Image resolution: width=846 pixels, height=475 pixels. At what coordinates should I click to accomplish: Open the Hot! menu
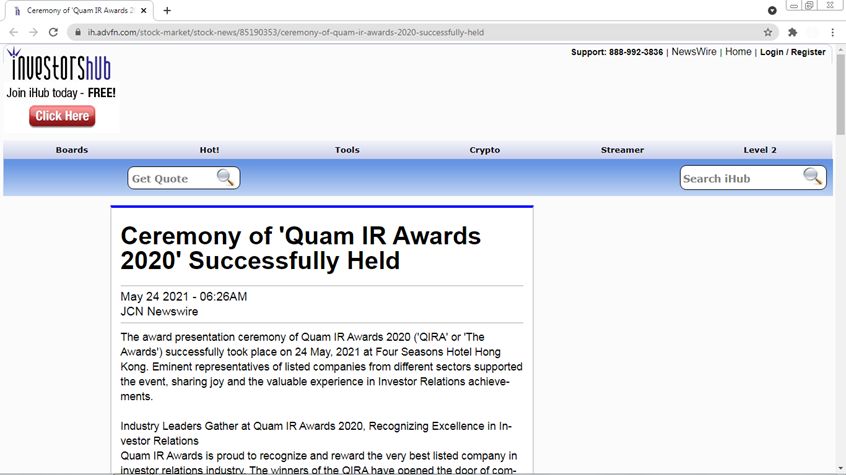pyautogui.click(x=209, y=150)
